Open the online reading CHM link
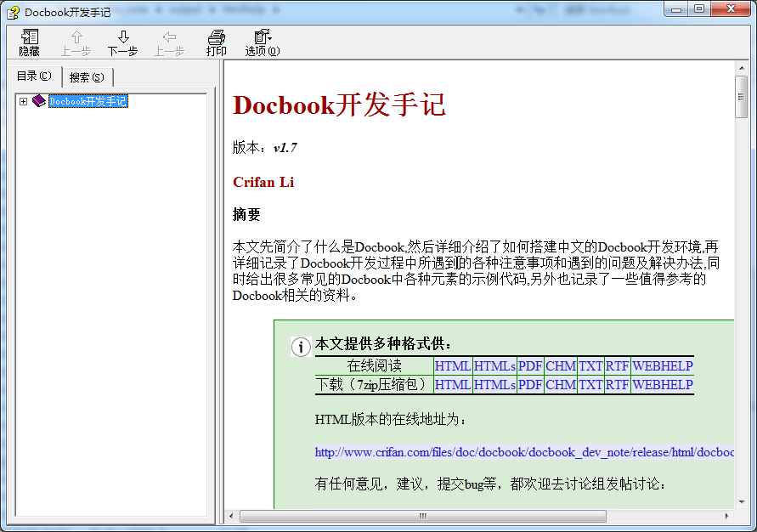This screenshot has height=532, width=757. click(x=561, y=366)
